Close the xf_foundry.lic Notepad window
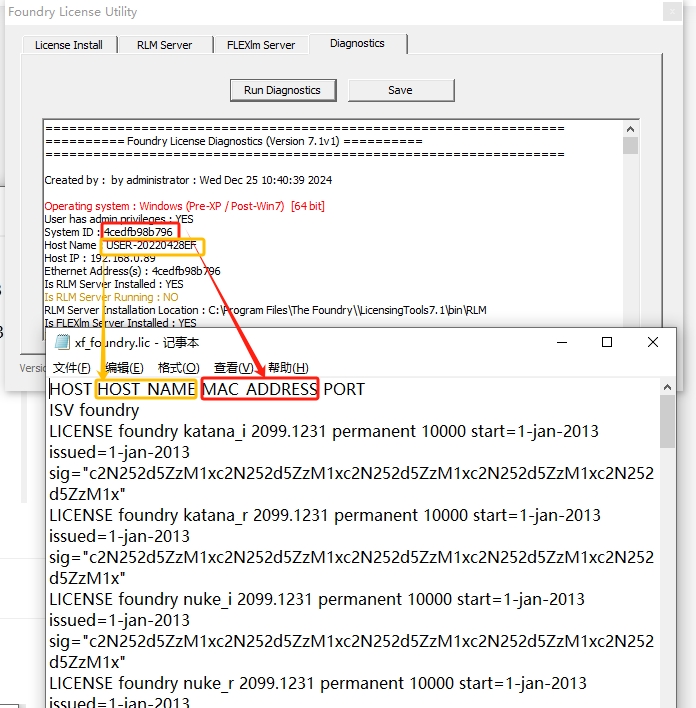696x708 pixels. 653,342
